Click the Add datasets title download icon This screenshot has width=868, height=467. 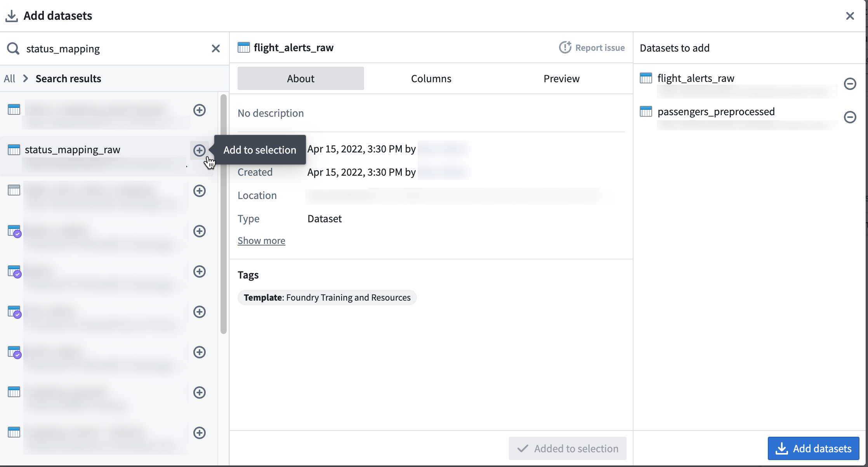coord(12,16)
